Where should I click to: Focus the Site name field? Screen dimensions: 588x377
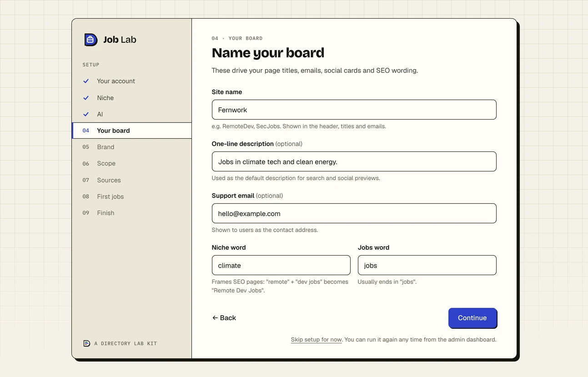pos(354,110)
